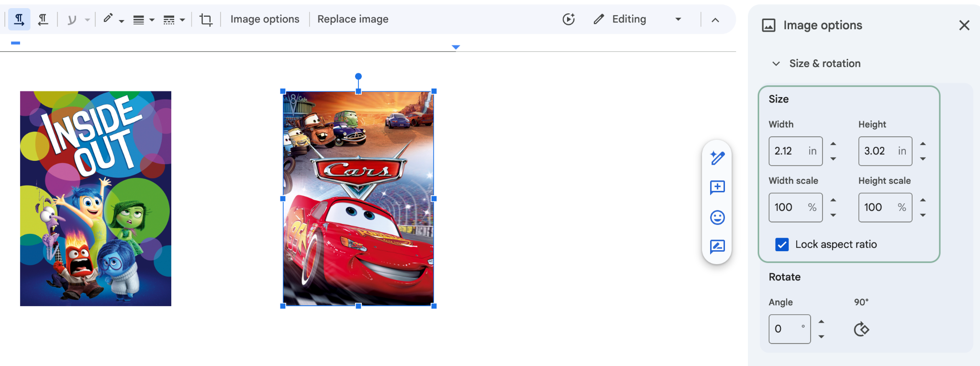Viewport: 980px width, 366px height.
Task: Click the right-to-left paragraph direction icon
Action: point(43,20)
